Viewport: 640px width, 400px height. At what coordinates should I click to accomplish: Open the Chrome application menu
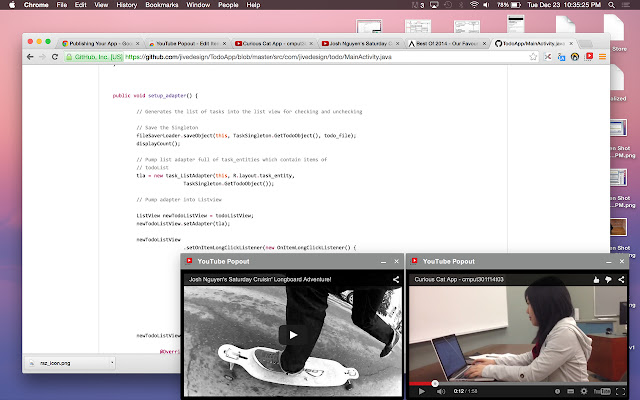pyautogui.click(x=36, y=5)
